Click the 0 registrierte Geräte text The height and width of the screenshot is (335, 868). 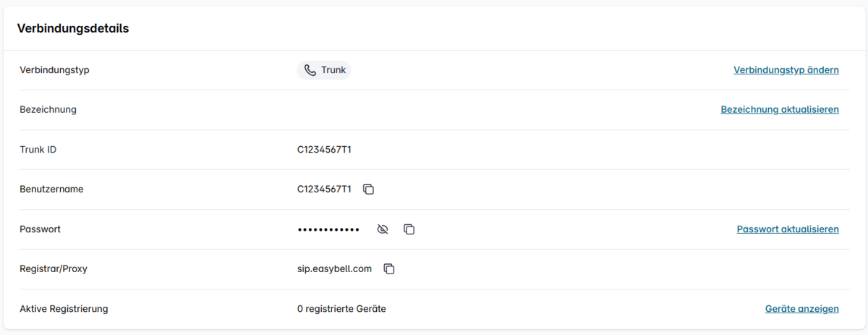(341, 309)
